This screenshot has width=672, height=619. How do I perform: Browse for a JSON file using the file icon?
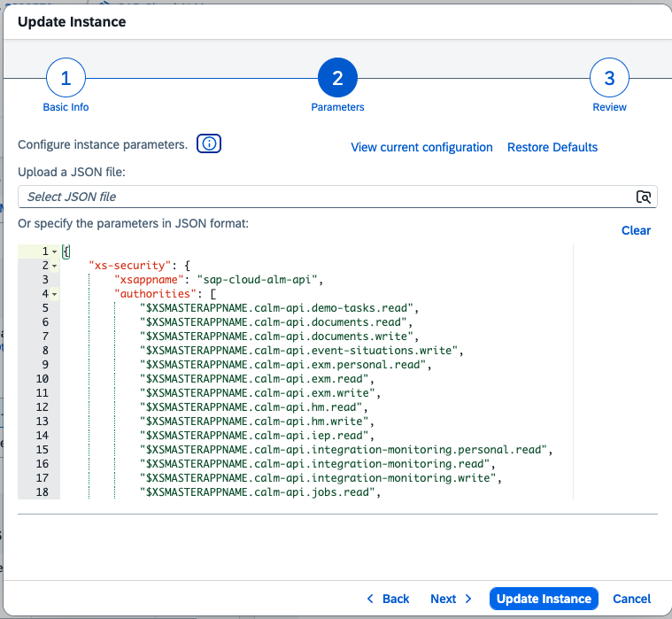[644, 197]
